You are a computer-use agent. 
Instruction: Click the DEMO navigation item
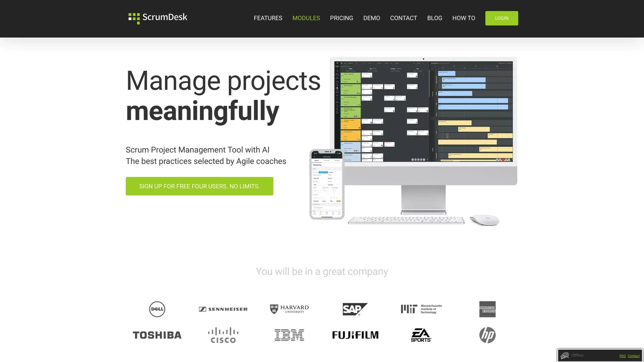pyautogui.click(x=372, y=18)
